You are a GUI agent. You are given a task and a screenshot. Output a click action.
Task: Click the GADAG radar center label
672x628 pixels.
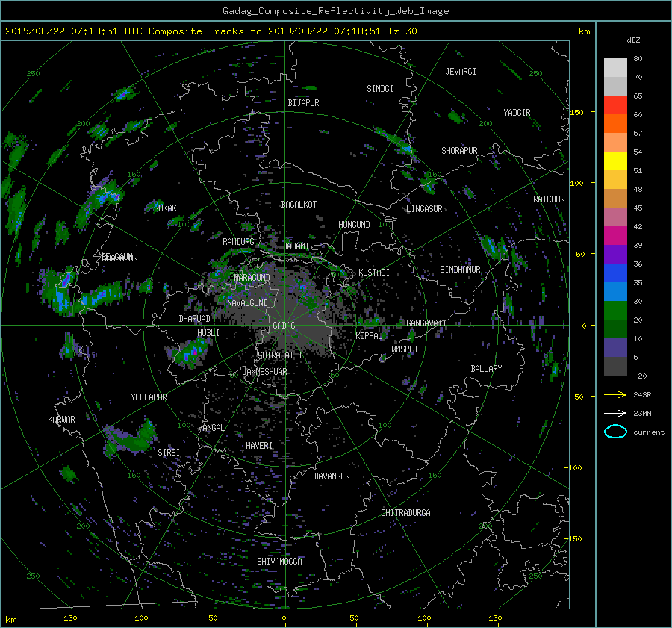[284, 326]
